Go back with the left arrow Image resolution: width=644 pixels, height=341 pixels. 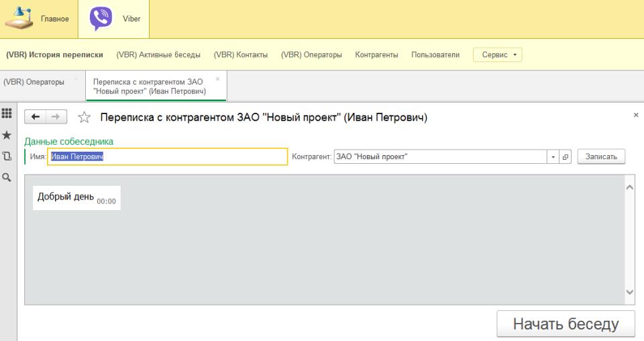36,117
